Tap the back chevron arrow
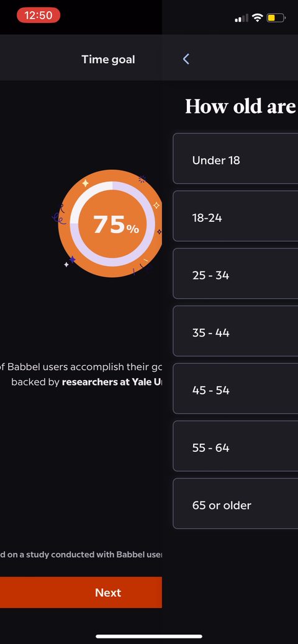Viewport: 298px width, 644px height. pyautogui.click(x=186, y=59)
